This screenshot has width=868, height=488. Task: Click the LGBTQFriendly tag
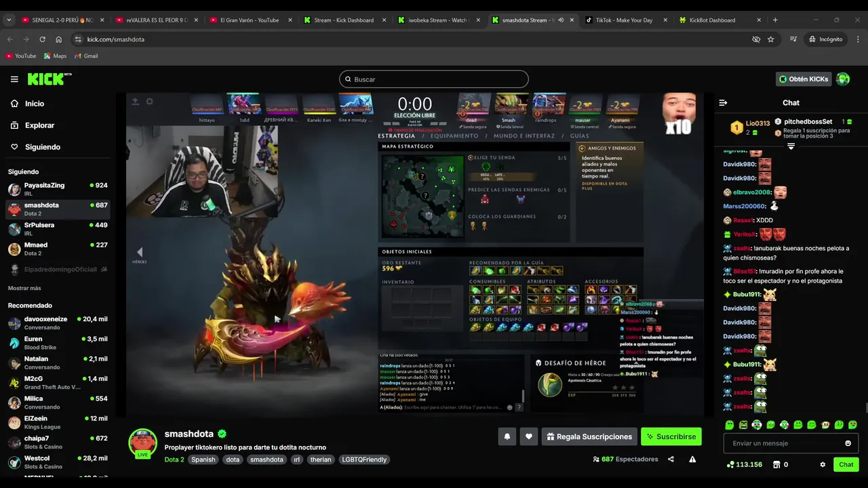[x=364, y=460]
